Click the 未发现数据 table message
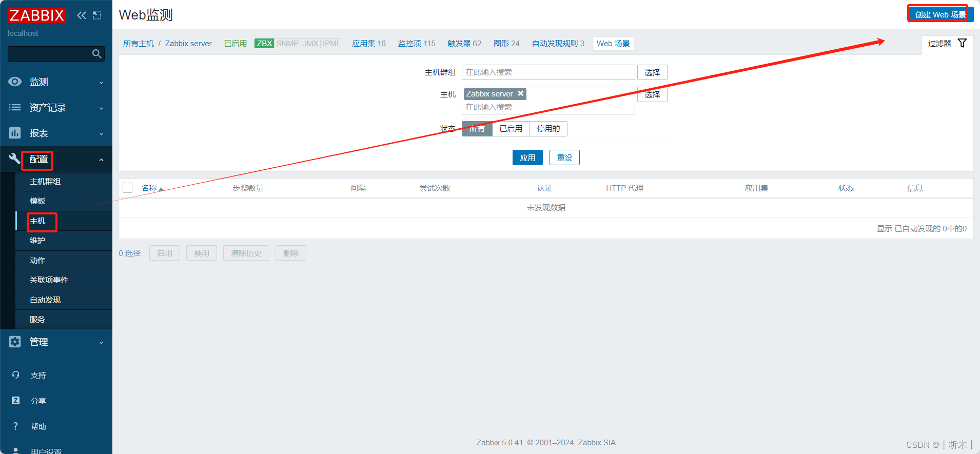 tap(546, 208)
